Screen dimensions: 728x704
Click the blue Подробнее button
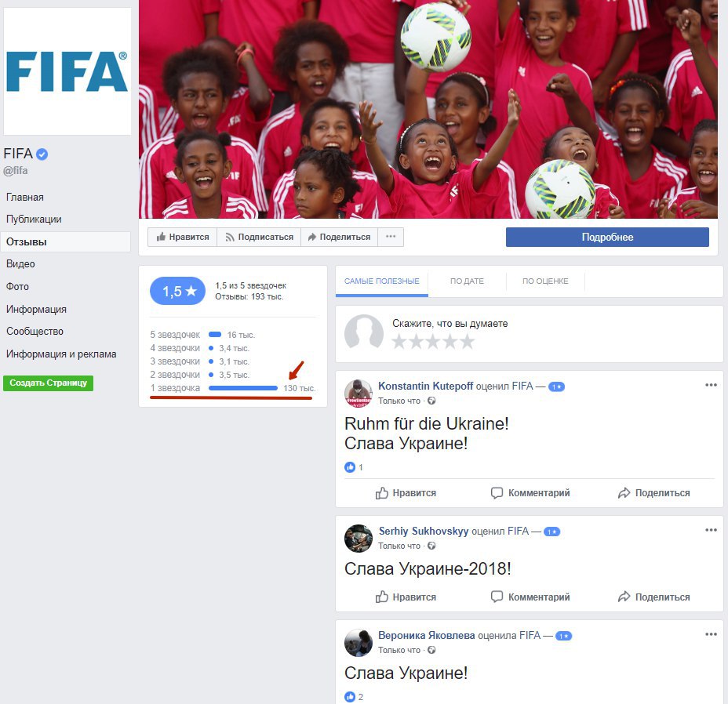point(607,237)
